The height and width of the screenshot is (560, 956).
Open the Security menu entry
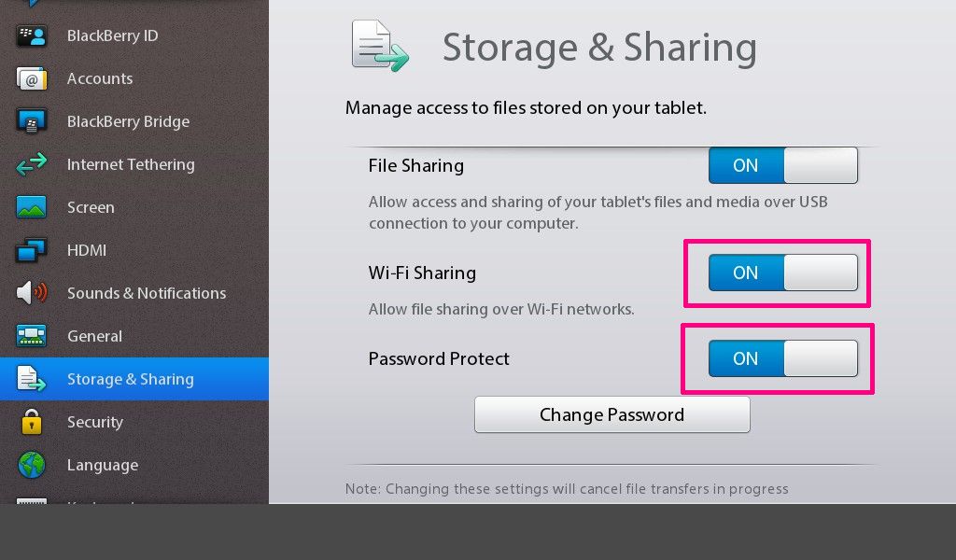coord(95,422)
